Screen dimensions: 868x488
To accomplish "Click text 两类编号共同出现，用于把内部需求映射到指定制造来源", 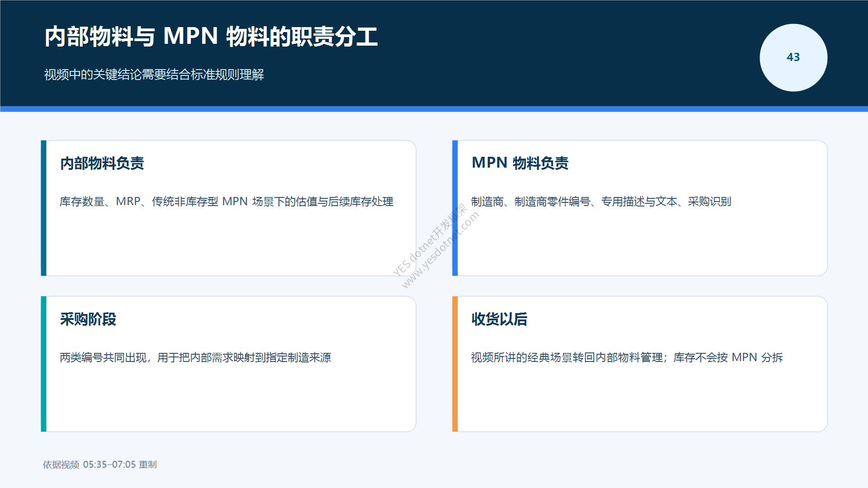I will pyautogui.click(x=195, y=357).
